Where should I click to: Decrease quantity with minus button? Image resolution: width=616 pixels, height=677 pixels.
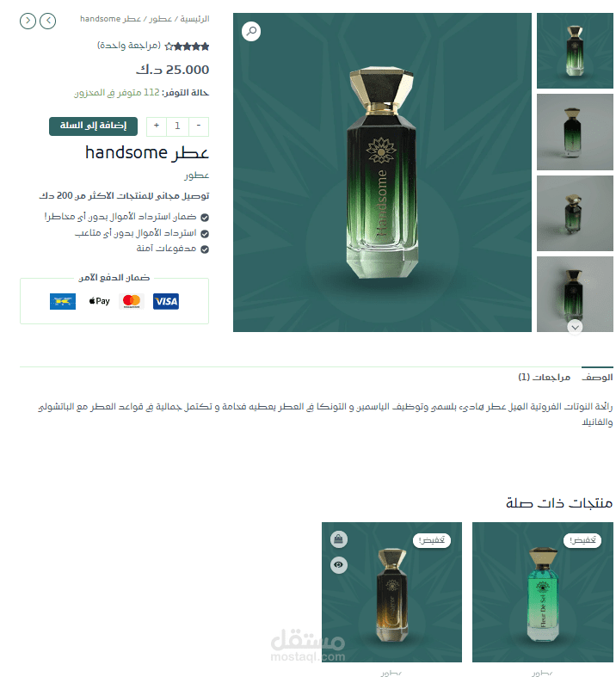pyautogui.click(x=199, y=126)
